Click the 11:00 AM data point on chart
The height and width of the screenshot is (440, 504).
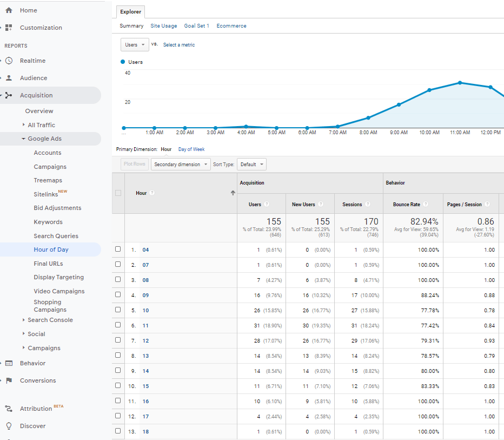[460, 83]
